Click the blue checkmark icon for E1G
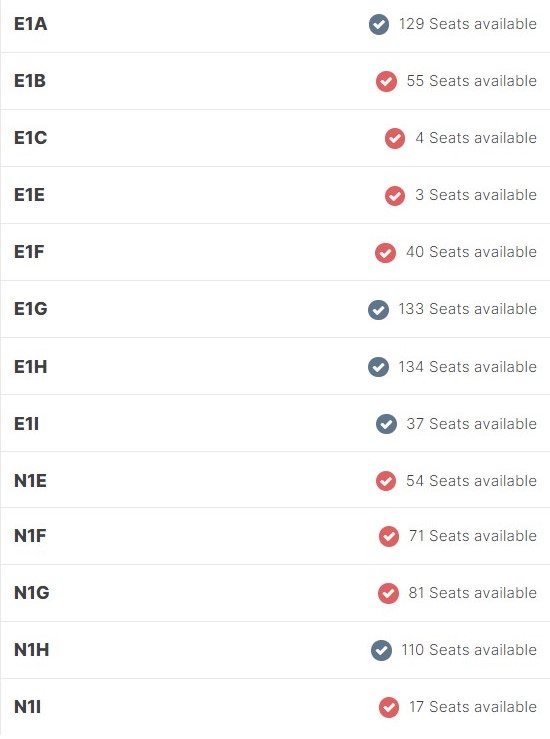 coord(378,310)
